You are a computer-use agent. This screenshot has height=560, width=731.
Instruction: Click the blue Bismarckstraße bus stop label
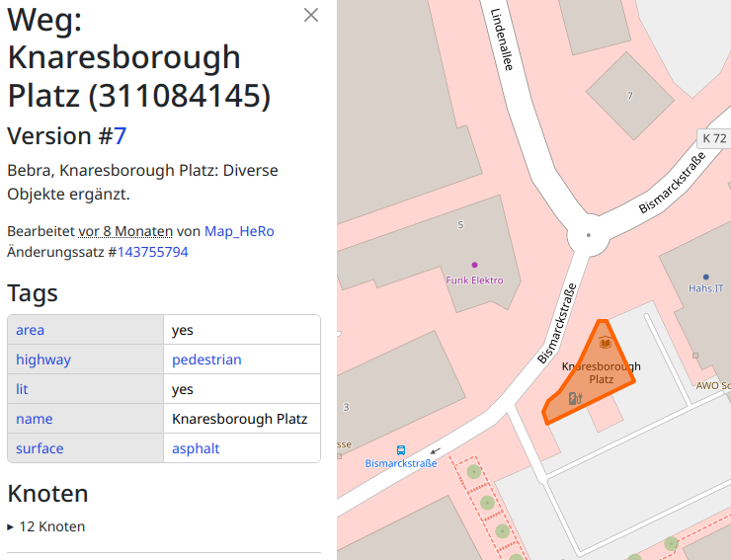click(401, 463)
